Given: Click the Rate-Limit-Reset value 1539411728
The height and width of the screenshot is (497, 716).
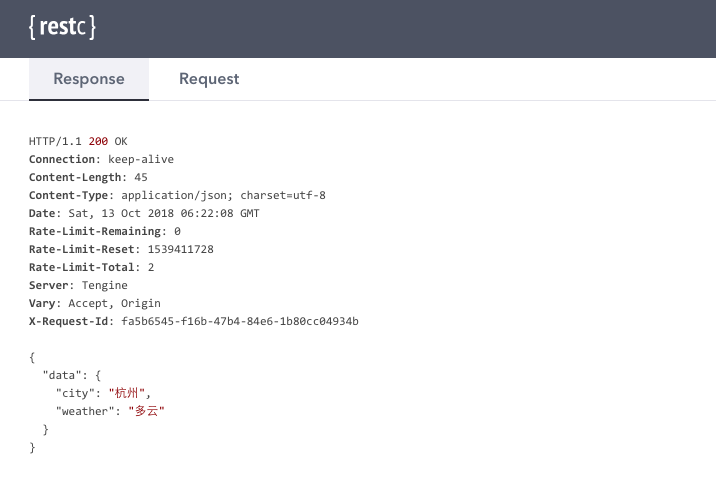Looking at the screenshot, I should [180, 249].
